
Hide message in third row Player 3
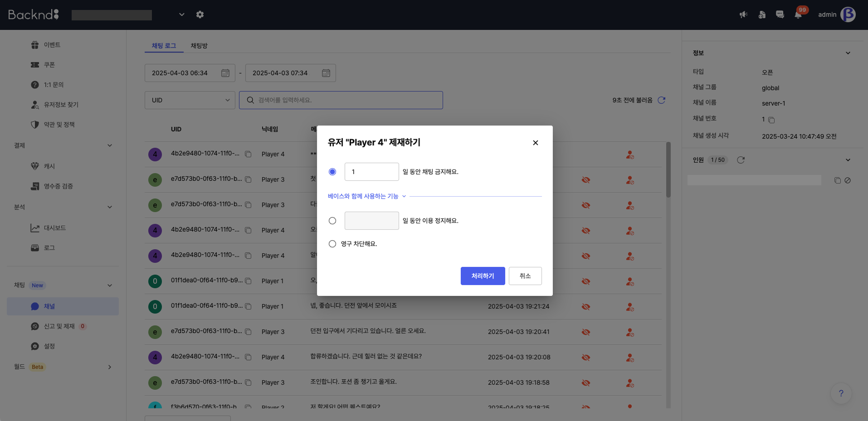coord(586,205)
